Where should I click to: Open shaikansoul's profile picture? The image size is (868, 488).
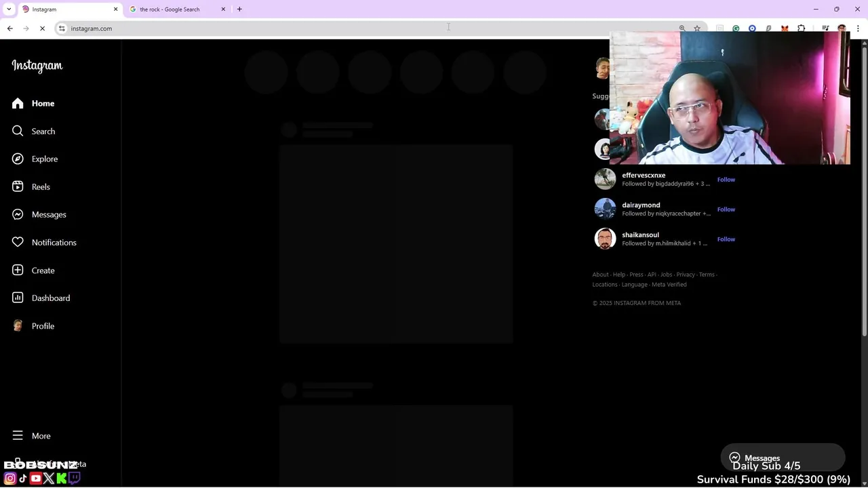605,239
